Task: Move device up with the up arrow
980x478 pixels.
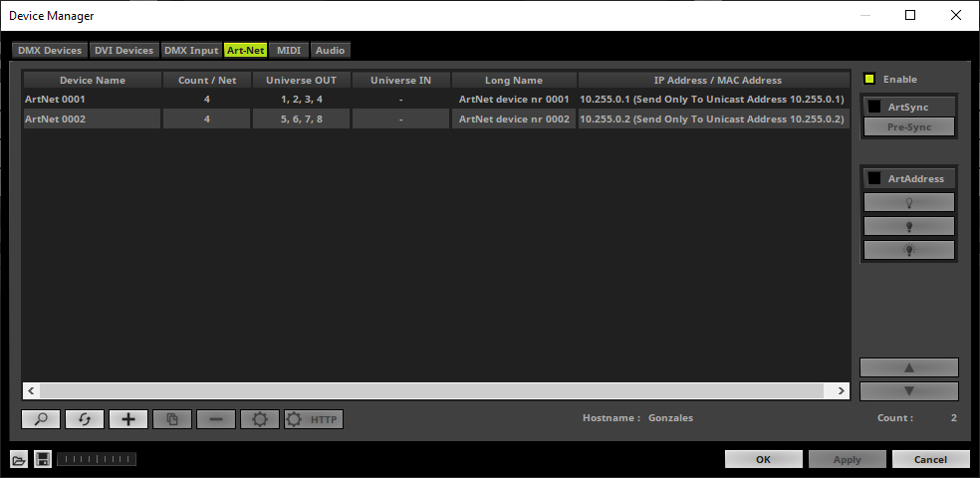Action: pyautogui.click(x=908, y=367)
